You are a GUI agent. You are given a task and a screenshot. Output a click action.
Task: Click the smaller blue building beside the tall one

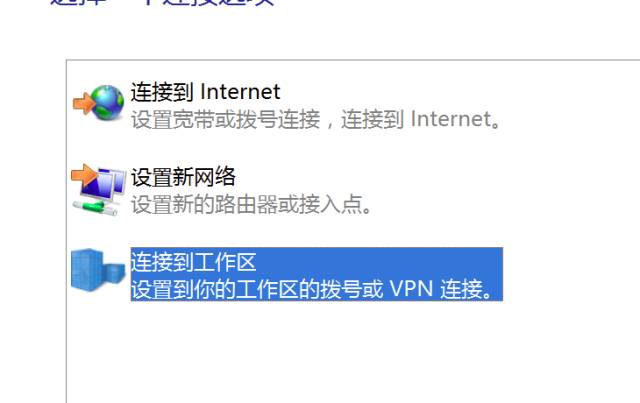pyautogui.click(x=114, y=274)
